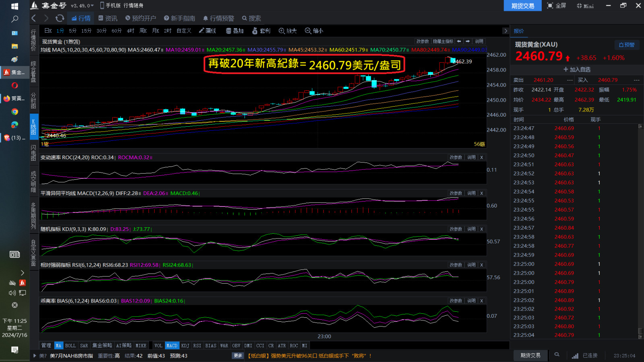Image resolution: width=644 pixels, height=362 pixels.
Task: Shift the chart left with arrow button
Action: click(459, 41)
